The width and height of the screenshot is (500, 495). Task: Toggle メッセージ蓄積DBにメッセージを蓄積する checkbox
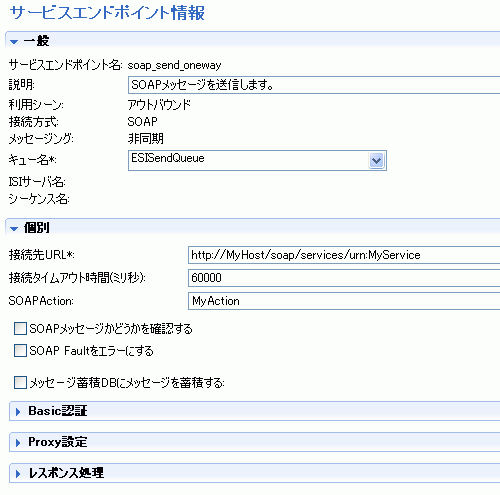pos(20,382)
